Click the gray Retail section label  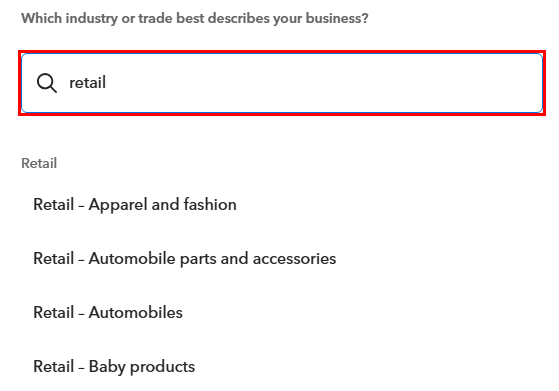(39, 163)
